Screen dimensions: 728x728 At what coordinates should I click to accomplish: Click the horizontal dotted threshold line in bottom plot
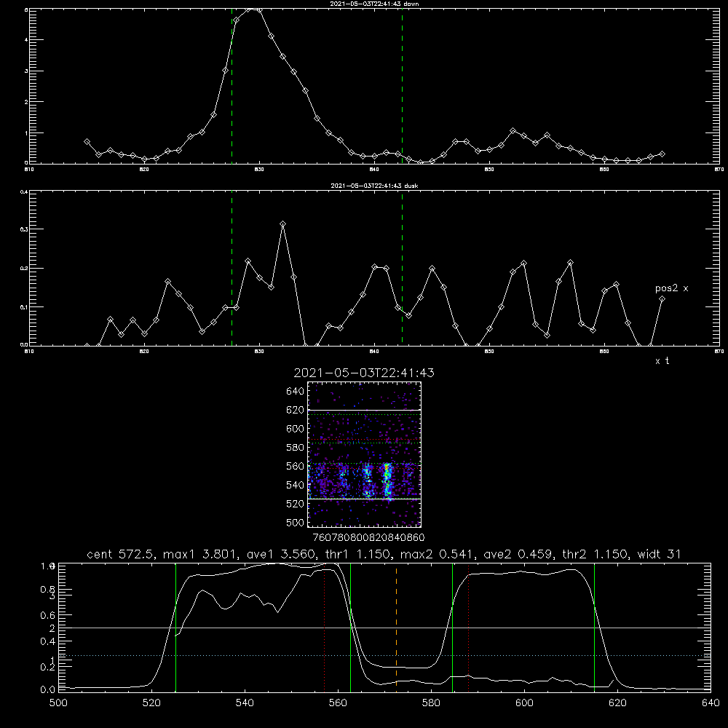[384, 656]
